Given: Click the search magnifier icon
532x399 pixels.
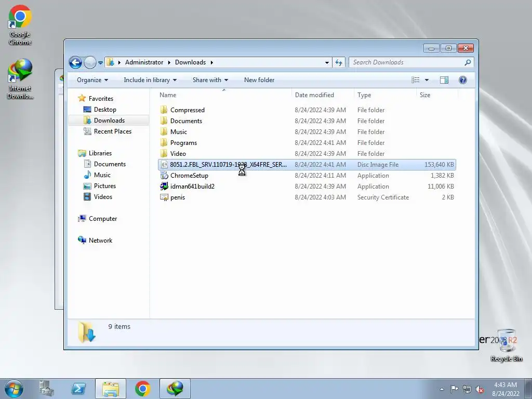Looking at the screenshot, I should point(468,62).
